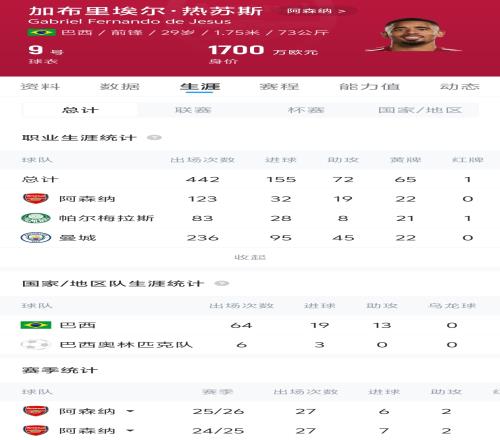Switch to the 数据 tab
The height and width of the screenshot is (440, 500).
(120, 87)
